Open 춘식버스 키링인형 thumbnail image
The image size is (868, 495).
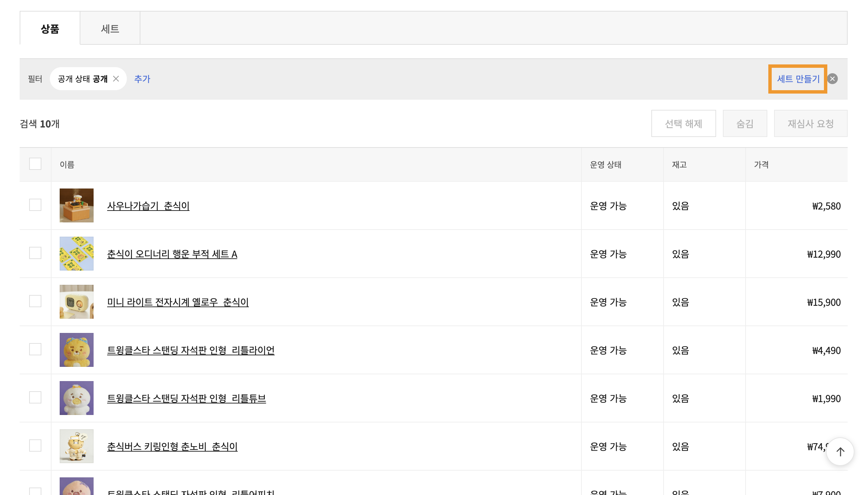(77, 446)
